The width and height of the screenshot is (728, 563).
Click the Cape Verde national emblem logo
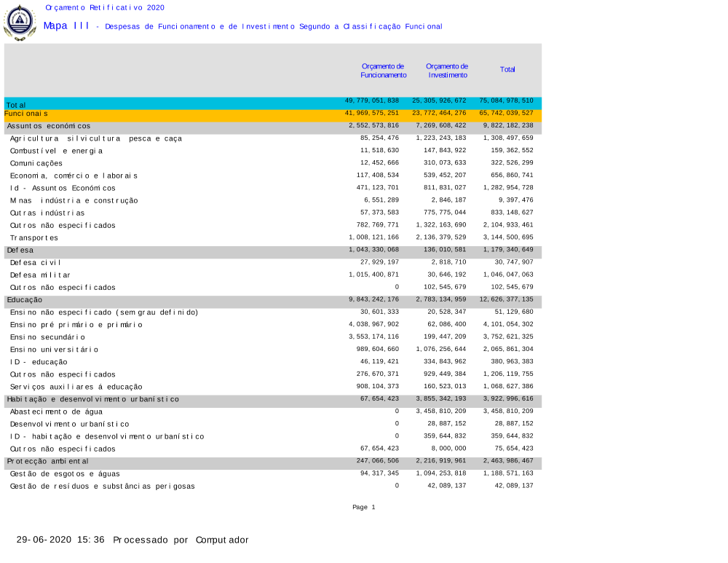pyautogui.click(x=20, y=22)
